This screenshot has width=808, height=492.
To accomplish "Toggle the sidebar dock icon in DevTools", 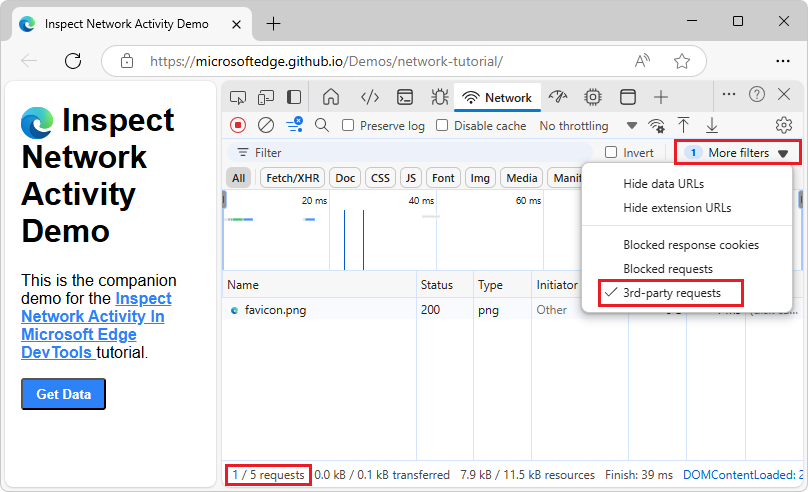I will click(294, 97).
